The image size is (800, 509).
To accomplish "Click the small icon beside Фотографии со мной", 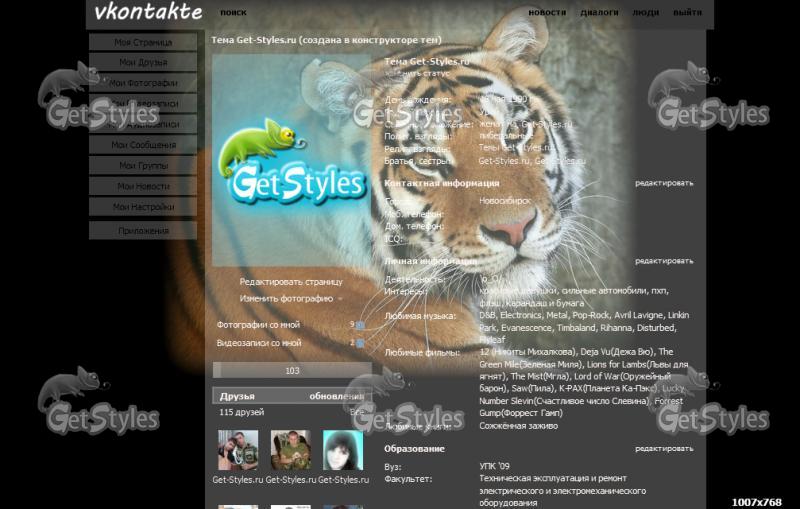I will 360,325.
